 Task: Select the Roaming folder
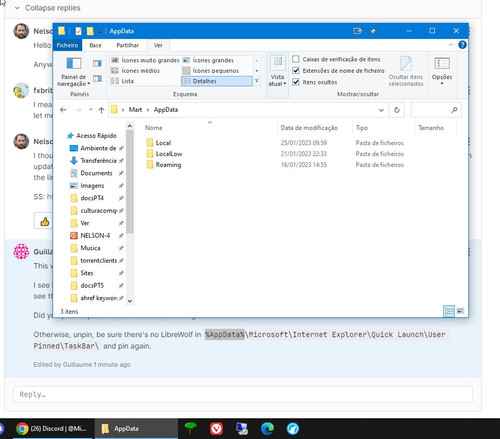click(164, 165)
